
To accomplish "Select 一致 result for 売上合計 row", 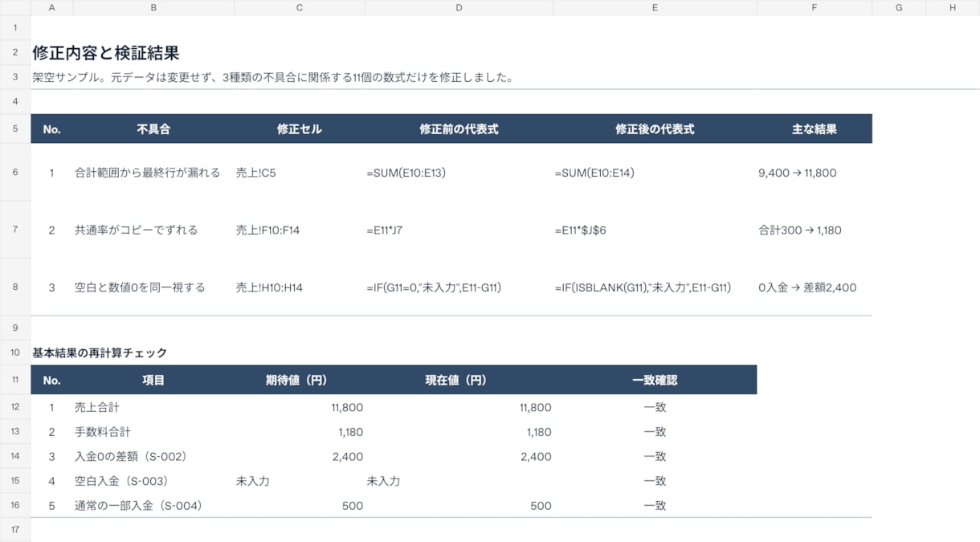I will [655, 407].
